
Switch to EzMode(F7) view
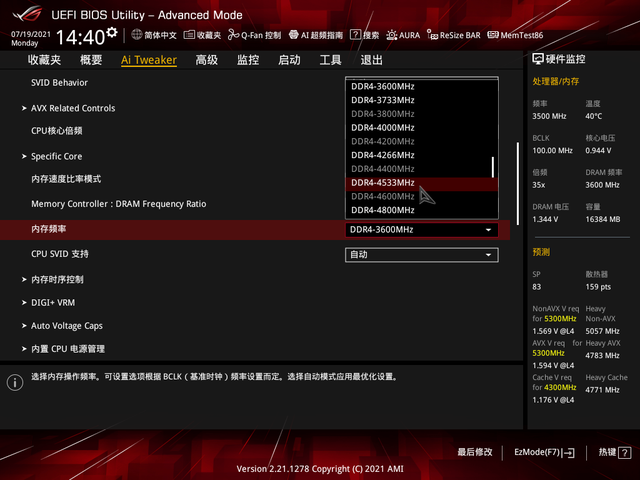click(x=544, y=452)
